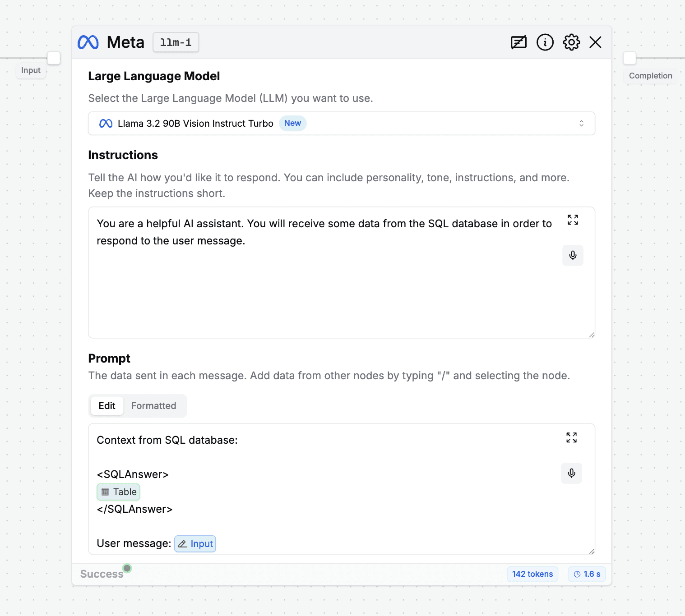The image size is (685, 616).
Task: Click the Completion port label
Action: 651,76
